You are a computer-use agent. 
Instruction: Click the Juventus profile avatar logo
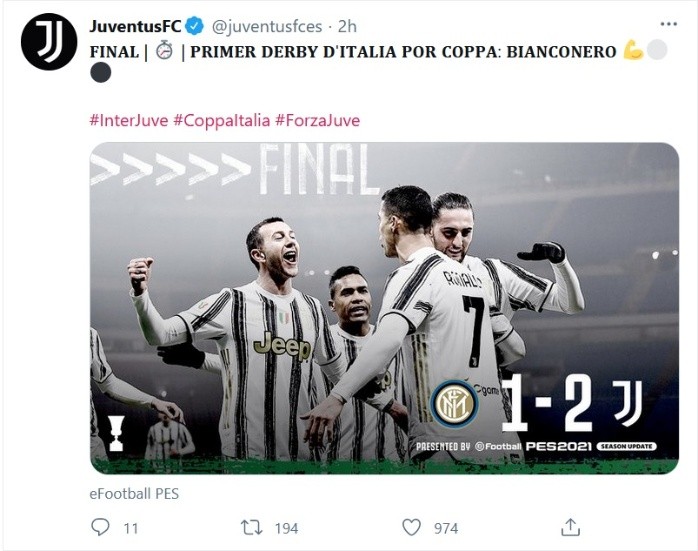point(49,42)
